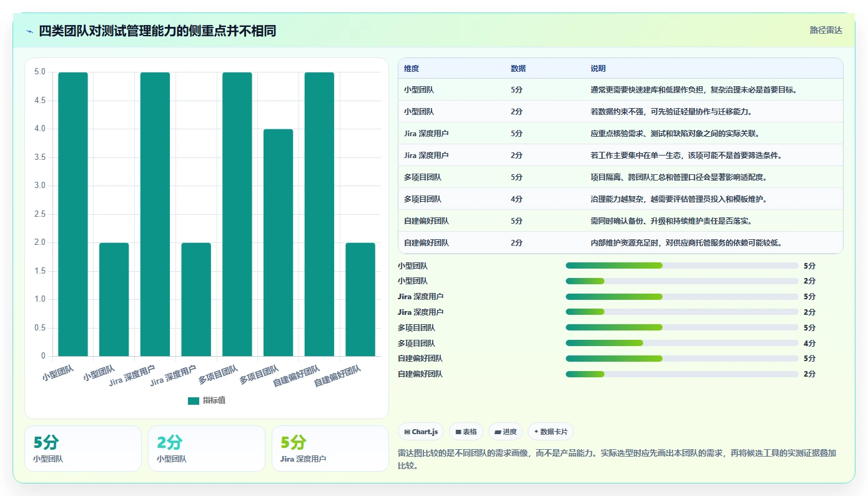Image resolution: width=868 pixels, height=496 pixels.
Task: Click the lightning icon beside the title
Action: click(x=30, y=31)
